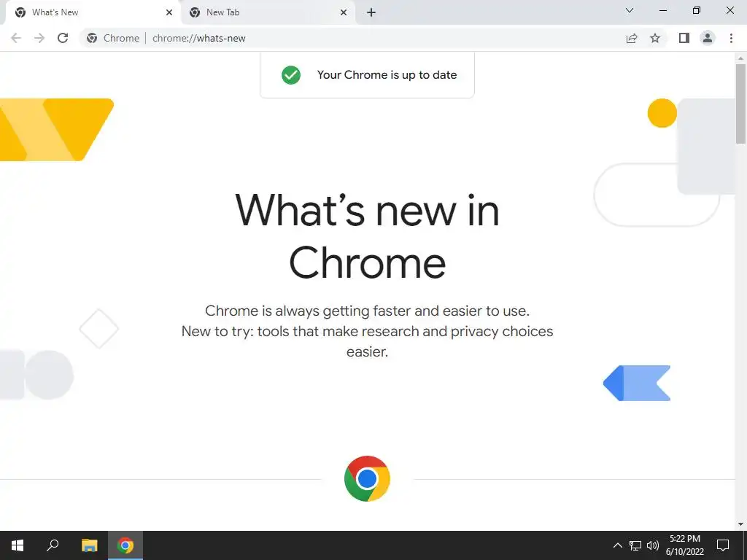Viewport: 747px width, 560px height.
Task: Open the side panel icon
Action: point(684,38)
